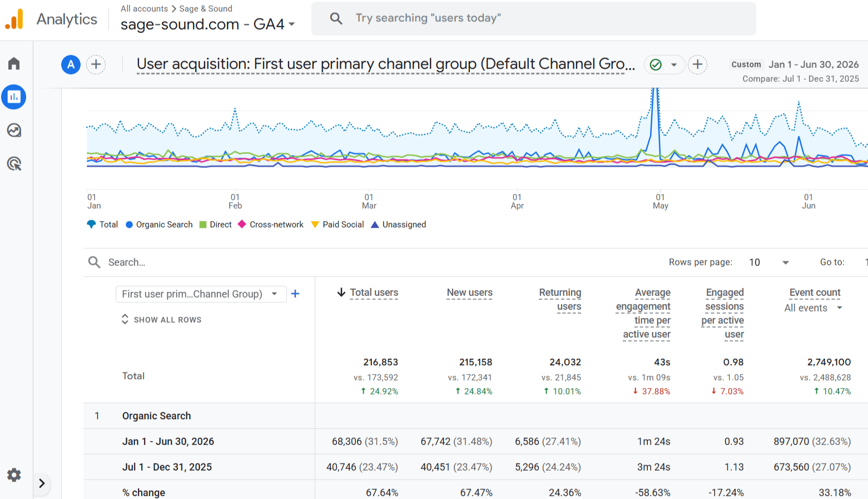868x499 pixels.
Task: Click the Google Analytics logo
Action: click(14, 19)
